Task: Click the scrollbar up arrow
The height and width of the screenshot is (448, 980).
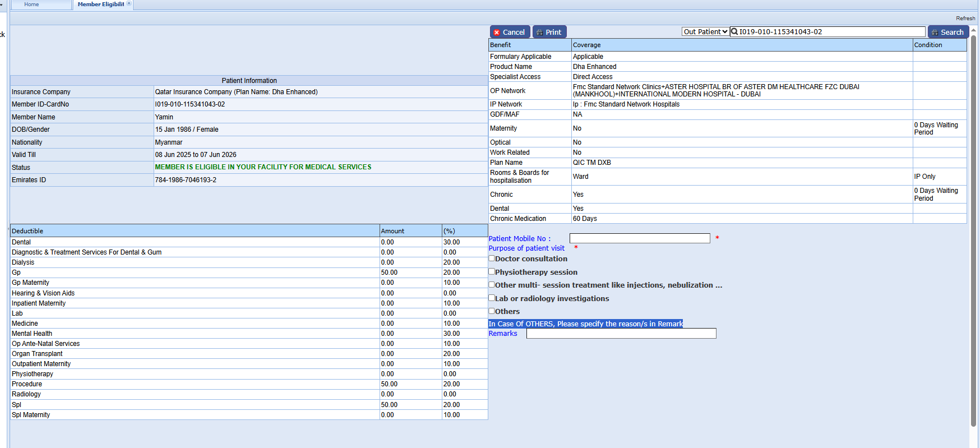Action: tap(974, 30)
